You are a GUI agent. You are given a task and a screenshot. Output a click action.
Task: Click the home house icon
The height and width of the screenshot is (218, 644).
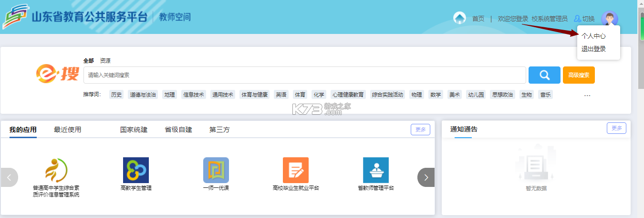[459, 18]
